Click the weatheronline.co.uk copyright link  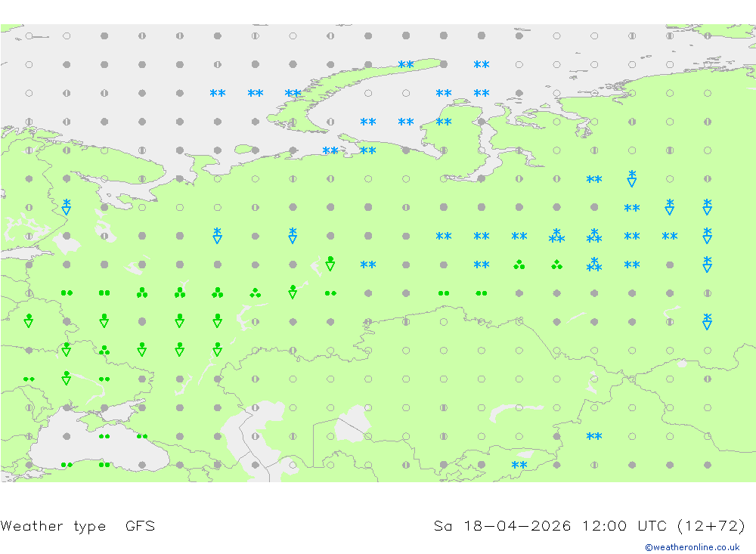[692, 547]
